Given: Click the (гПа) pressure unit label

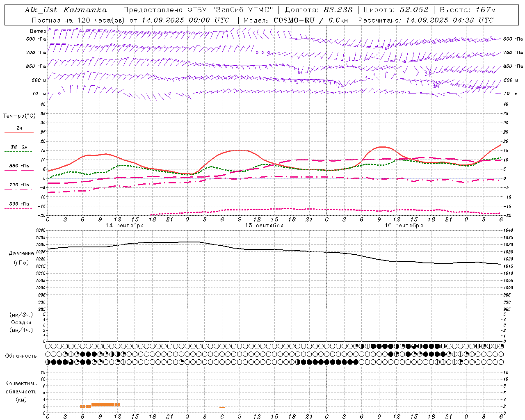Looking at the screenshot, I should (x=21, y=262).
